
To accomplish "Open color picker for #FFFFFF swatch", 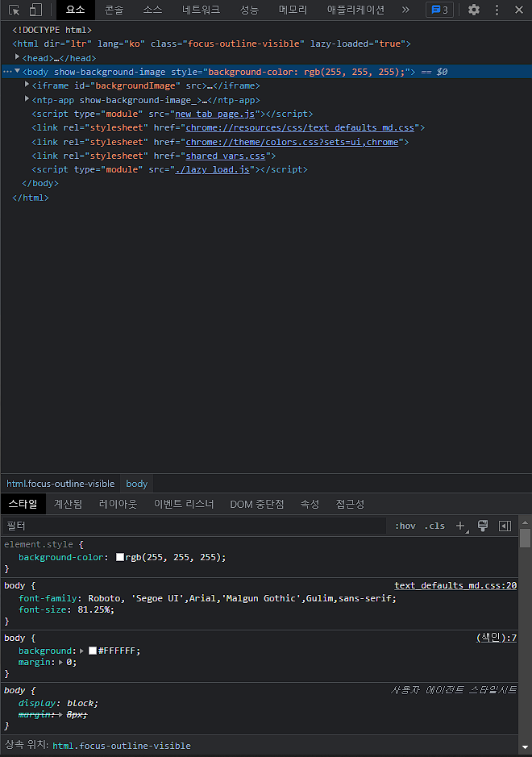I will click(93, 651).
